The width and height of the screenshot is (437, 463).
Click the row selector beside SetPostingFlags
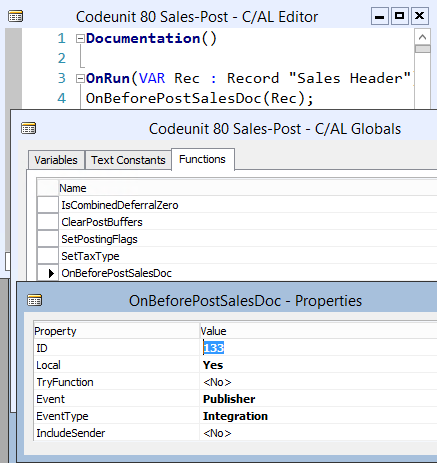pos(48,239)
